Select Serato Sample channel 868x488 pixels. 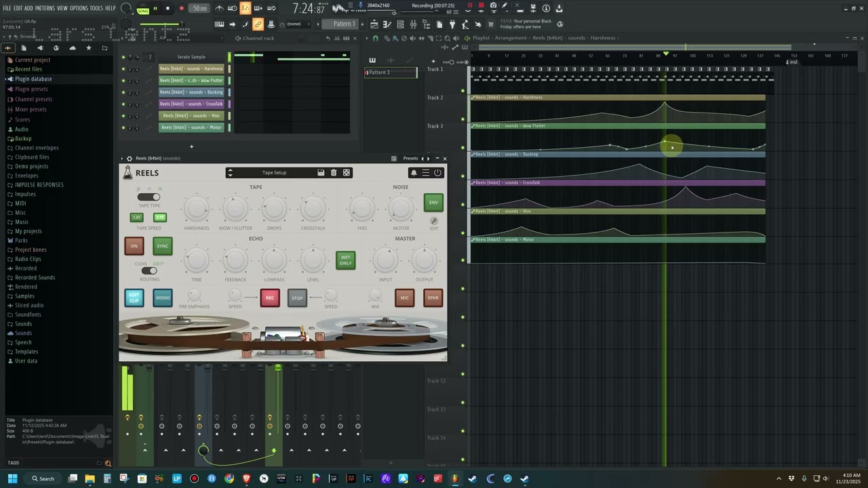pos(191,57)
